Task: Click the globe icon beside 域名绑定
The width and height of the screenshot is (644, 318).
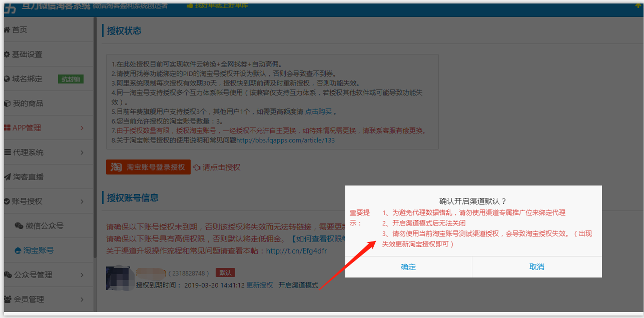Action: pyautogui.click(x=7, y=79)
